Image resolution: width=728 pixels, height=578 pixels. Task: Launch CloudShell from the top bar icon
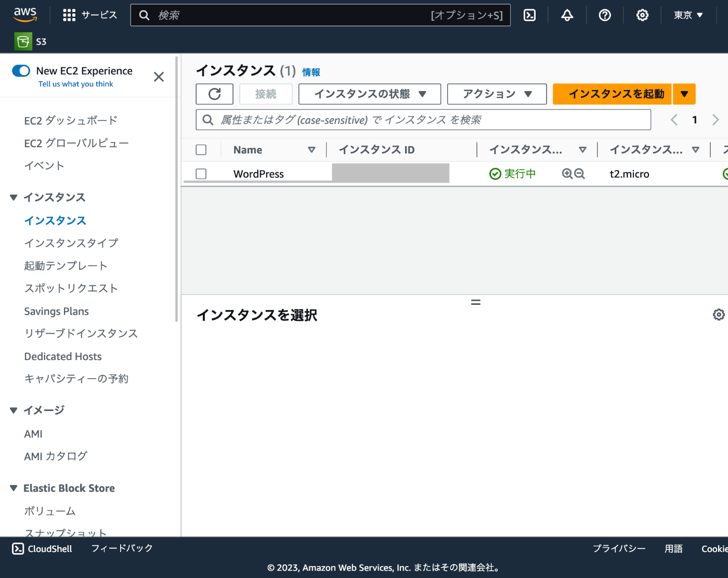[x=529, y=15]
